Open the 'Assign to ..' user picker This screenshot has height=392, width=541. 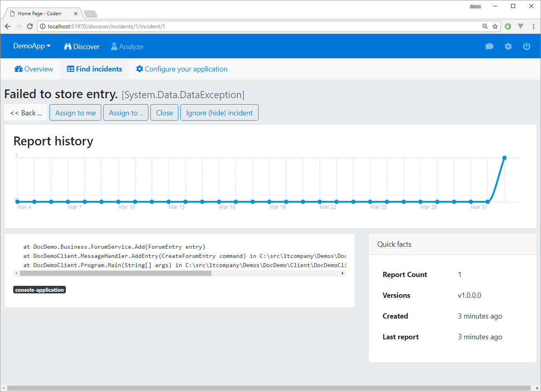(126, 113)
